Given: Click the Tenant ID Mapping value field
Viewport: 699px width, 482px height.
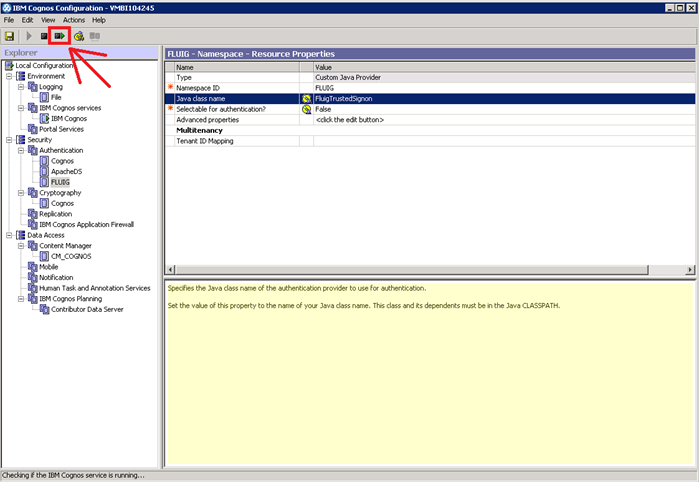Looking at the screenshot, I should point(504,141).
